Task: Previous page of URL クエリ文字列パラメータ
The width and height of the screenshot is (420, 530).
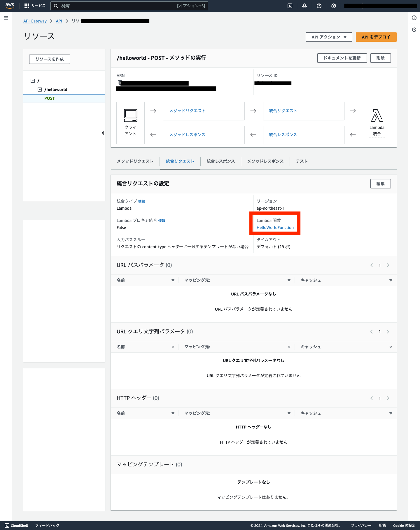Action: 372,332
